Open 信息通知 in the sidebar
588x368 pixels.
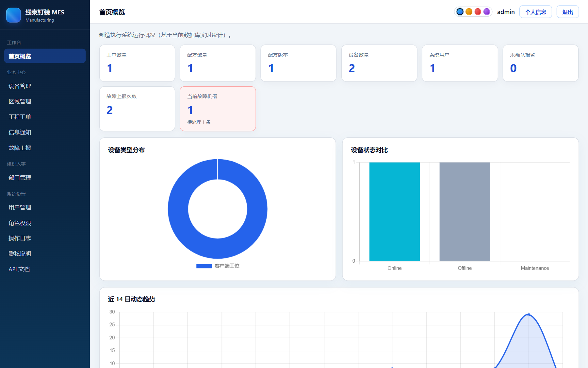45,132
